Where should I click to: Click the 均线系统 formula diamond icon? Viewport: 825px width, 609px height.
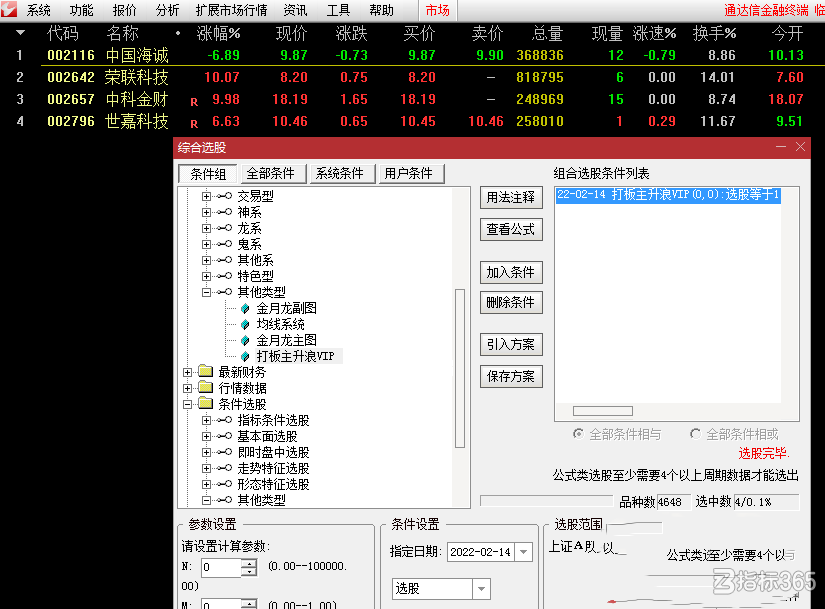click(x=245, y=324)
